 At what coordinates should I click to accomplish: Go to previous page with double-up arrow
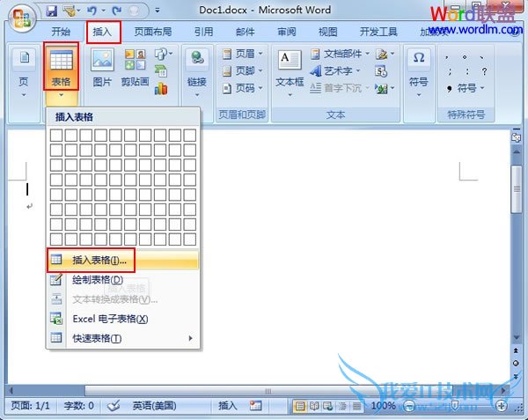coord(516,350)
